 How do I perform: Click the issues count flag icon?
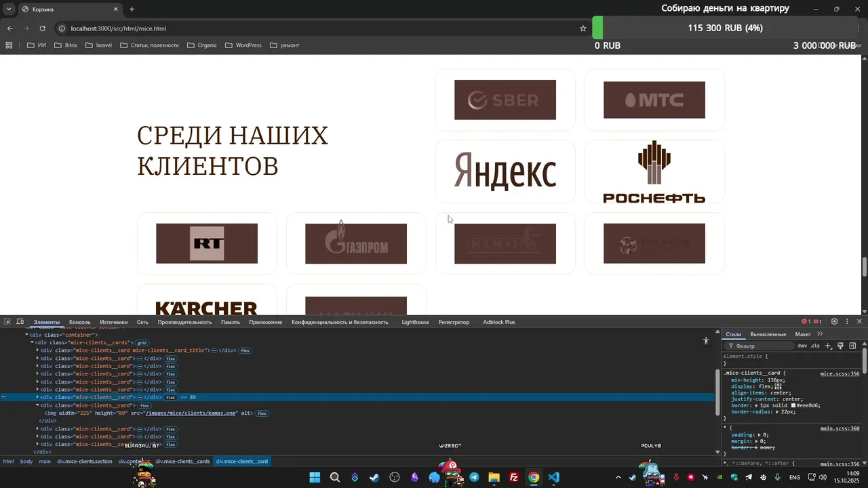[x=818, y=322]
